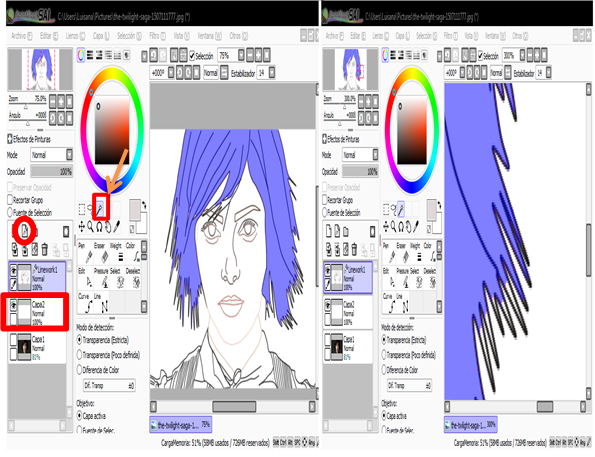Open Ventana menu in right window

tap(495, 36)
